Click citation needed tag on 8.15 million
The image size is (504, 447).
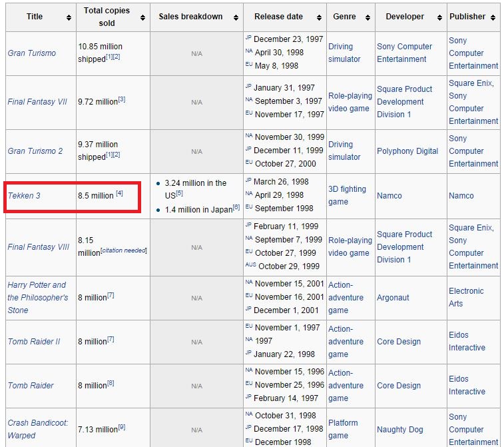tap(124, 250)
